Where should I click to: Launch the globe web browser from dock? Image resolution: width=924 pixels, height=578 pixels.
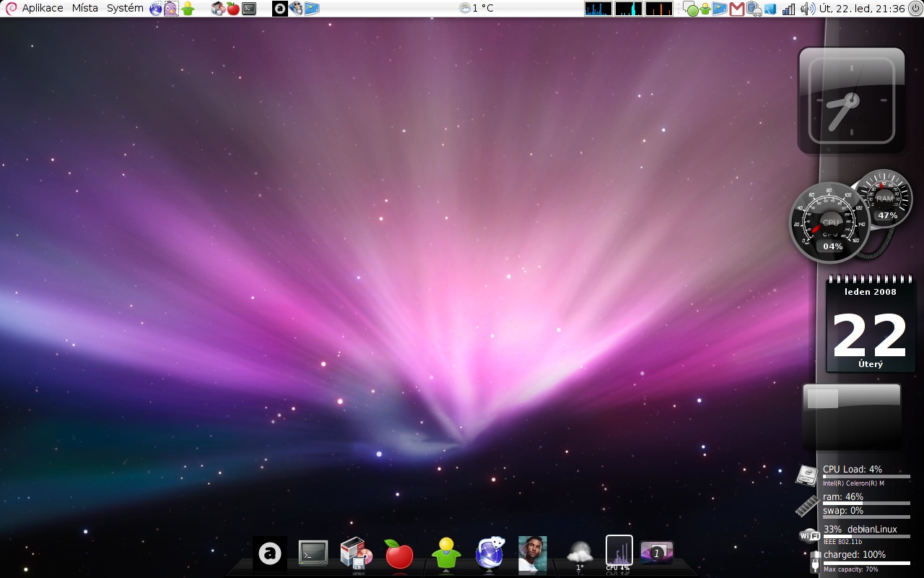(489, 554)
